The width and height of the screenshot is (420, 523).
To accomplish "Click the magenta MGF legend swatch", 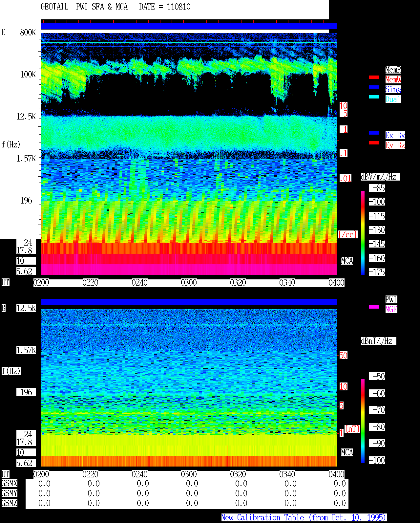I will (x=374, y=307).
